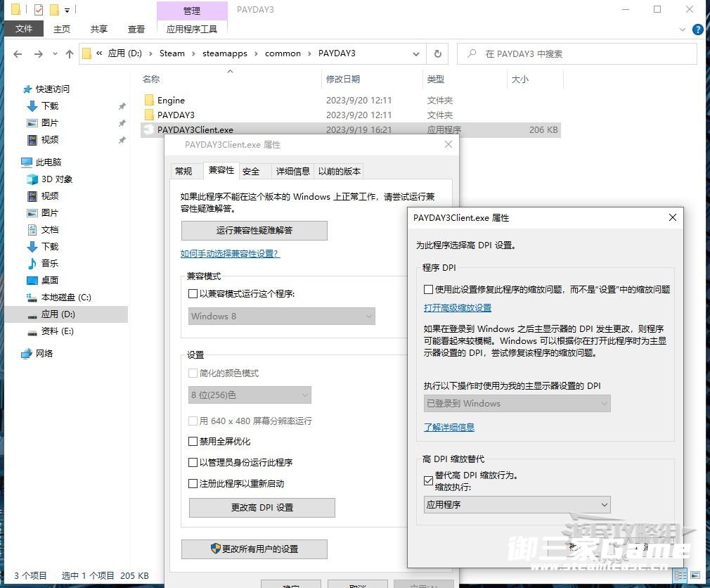
Task: Open the 查看 ribbon tab
Action: tap(136, 30)
